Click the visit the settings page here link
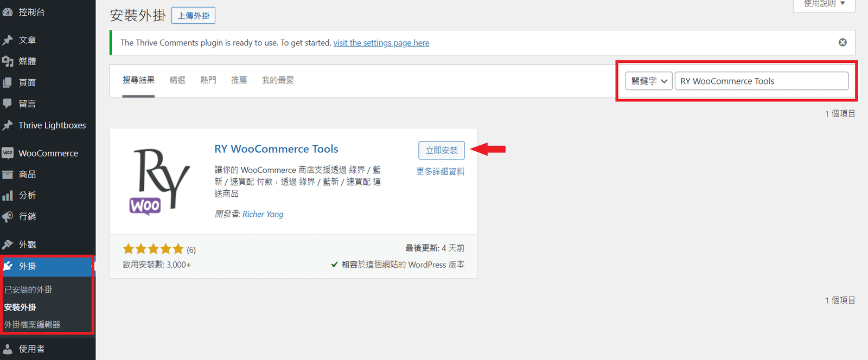The width and height of the screenshot is (868, 360). coord(381,43)
